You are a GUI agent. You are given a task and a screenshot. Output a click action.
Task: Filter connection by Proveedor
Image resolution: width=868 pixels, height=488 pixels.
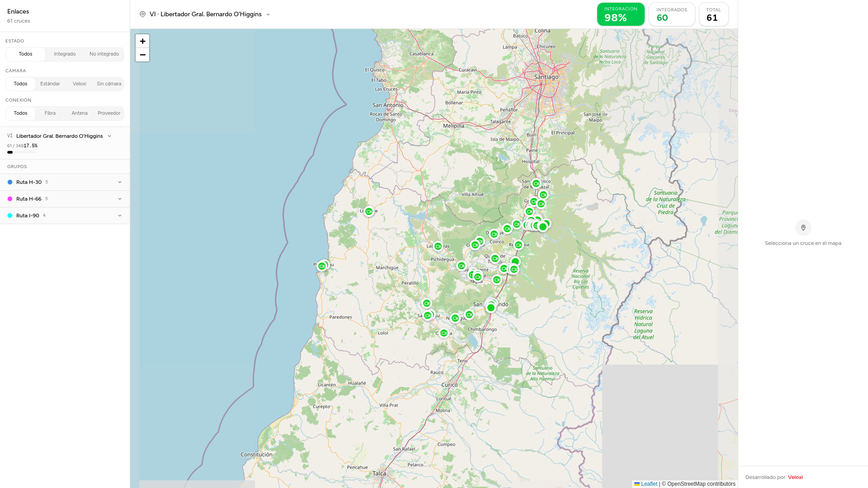109,113
